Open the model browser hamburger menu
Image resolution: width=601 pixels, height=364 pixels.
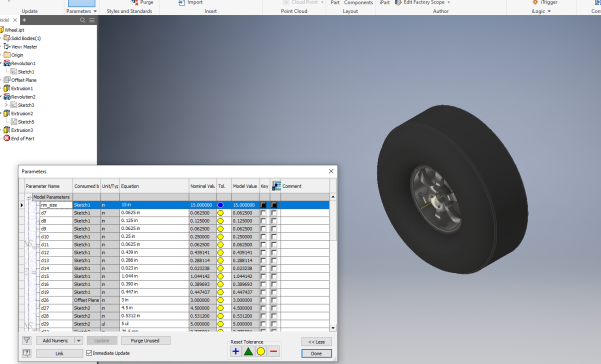tap(92, 20)
